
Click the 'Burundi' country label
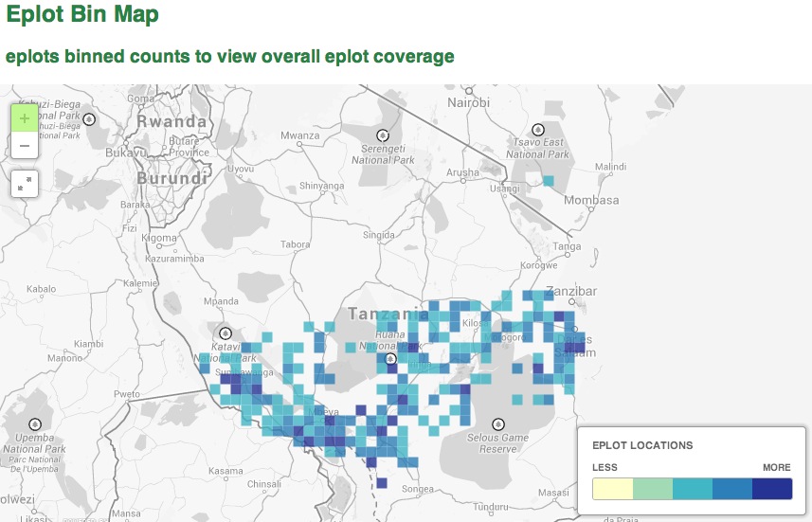(x=171, y=178)
